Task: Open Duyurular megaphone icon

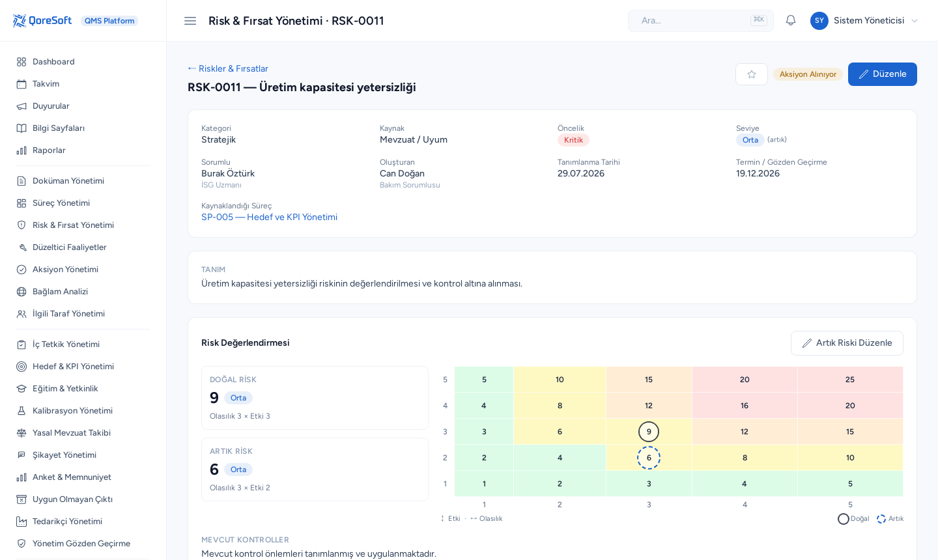Action: pyautogui.click(x=21, y=106)
